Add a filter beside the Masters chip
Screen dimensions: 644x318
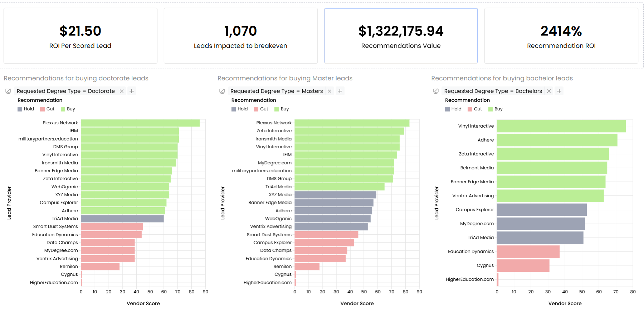click(x=340, y=91)
